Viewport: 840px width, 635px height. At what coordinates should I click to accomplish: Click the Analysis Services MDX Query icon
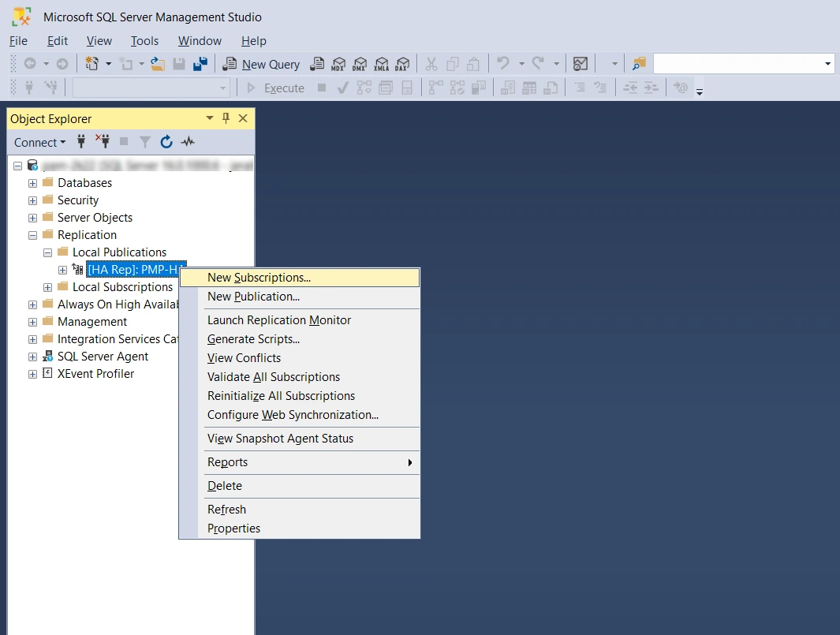339,64
